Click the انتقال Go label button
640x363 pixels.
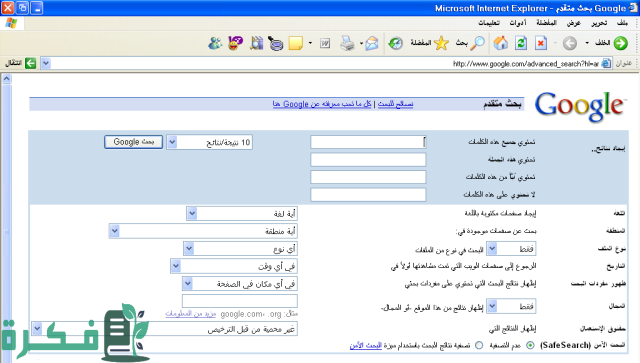click(13, 63)
